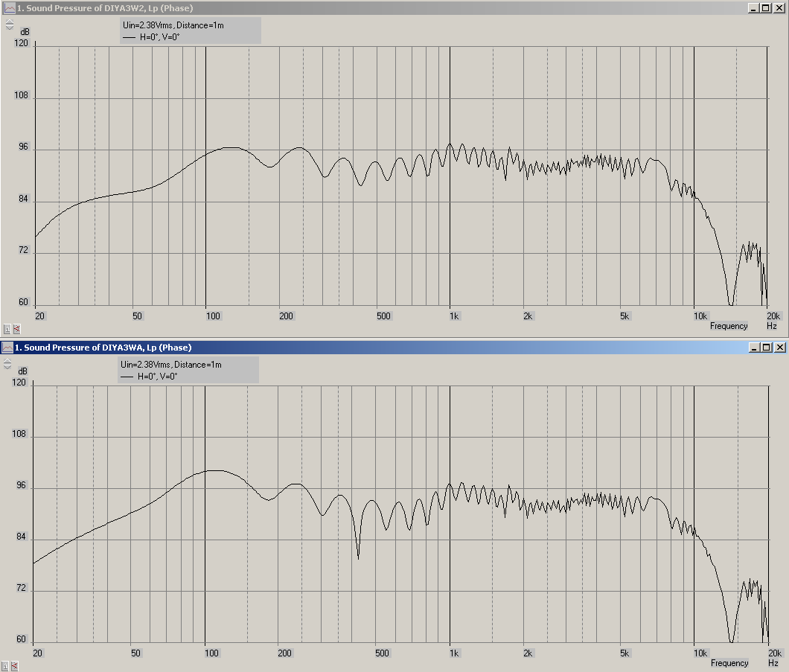Toggle the red cursor icon in DIYA3W2 window

pyautogui.click(x=16, y=329)
